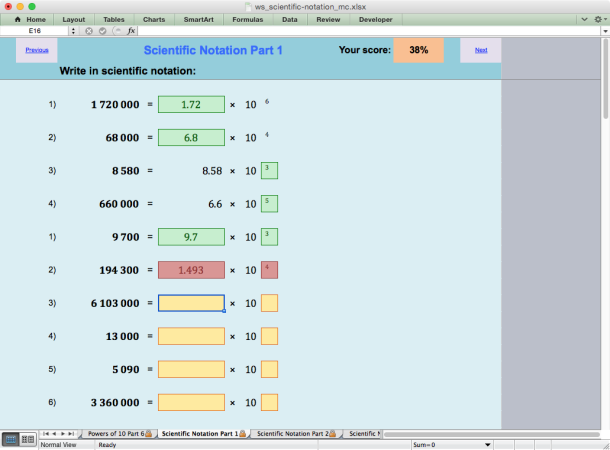Confirm the formula bar entry
Screen dimensions: 610x450
point(102,31)
